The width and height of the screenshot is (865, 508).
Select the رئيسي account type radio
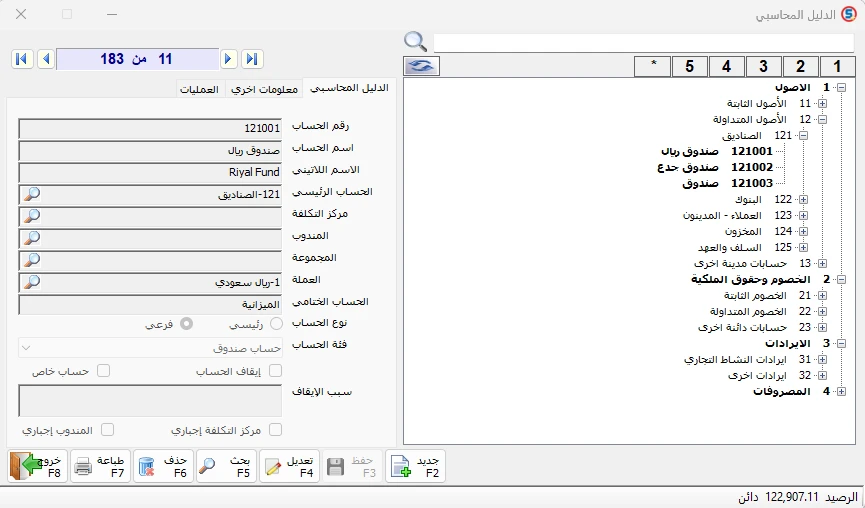click(276, 324)
